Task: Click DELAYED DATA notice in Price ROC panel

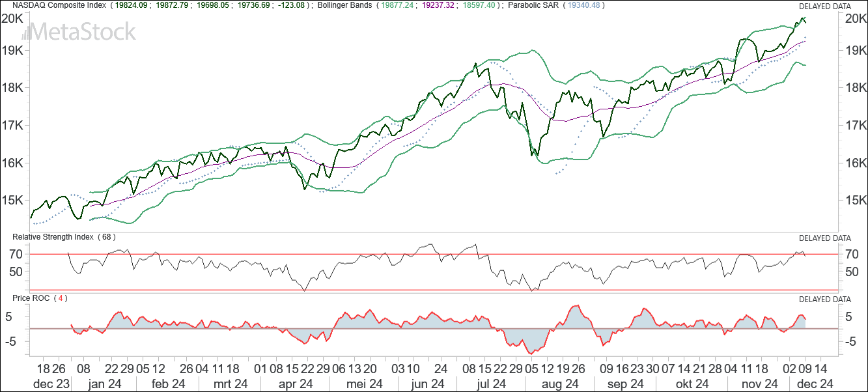Action: (824, 300)
